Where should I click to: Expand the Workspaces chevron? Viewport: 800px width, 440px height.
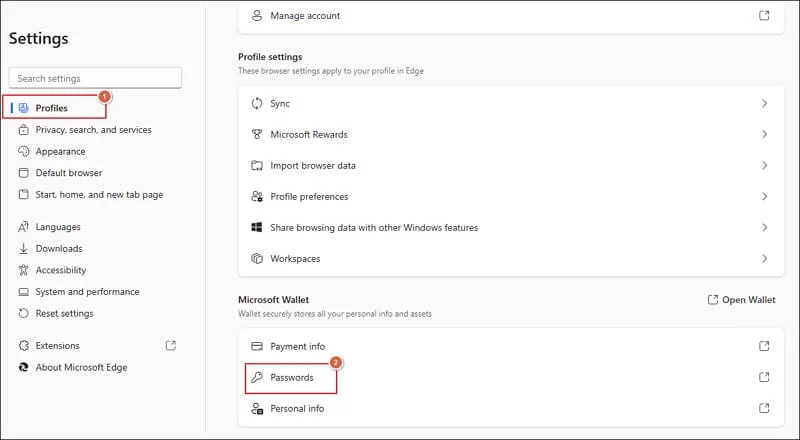point(764,259)
